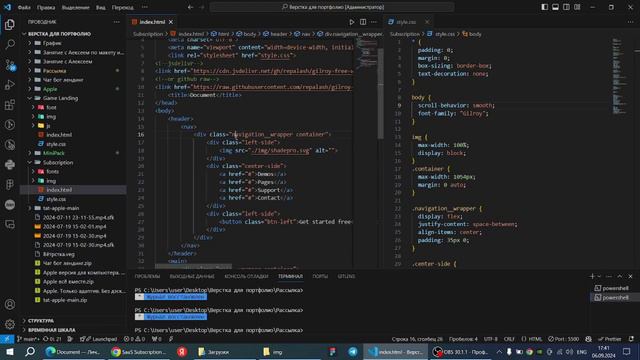Open the Run and Debug view
Screen dimensions: 640x360
[10, 85]
